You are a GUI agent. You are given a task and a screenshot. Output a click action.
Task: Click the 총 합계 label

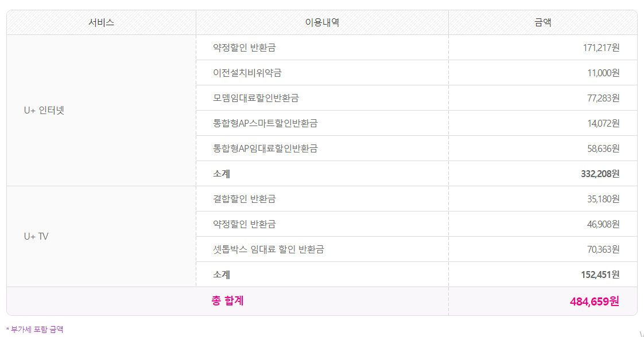pos(227,300)
